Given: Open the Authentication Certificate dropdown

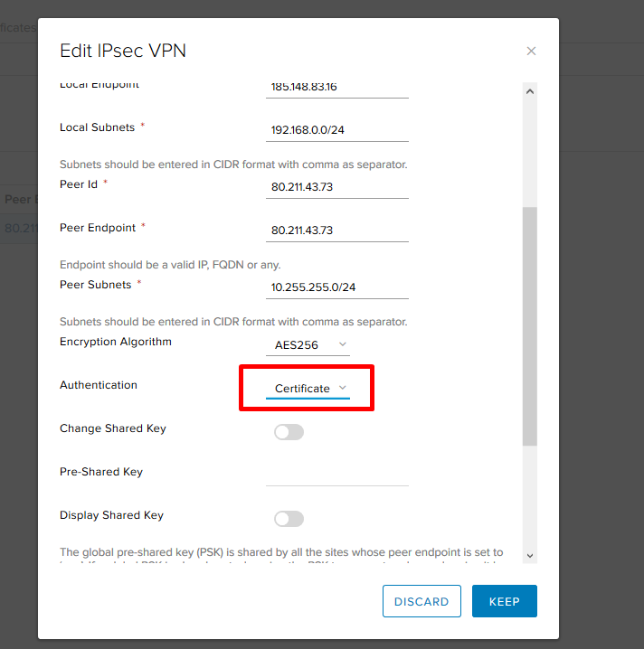Looking at the screenshot, I should pyautogui.click(x=308, y=389).
